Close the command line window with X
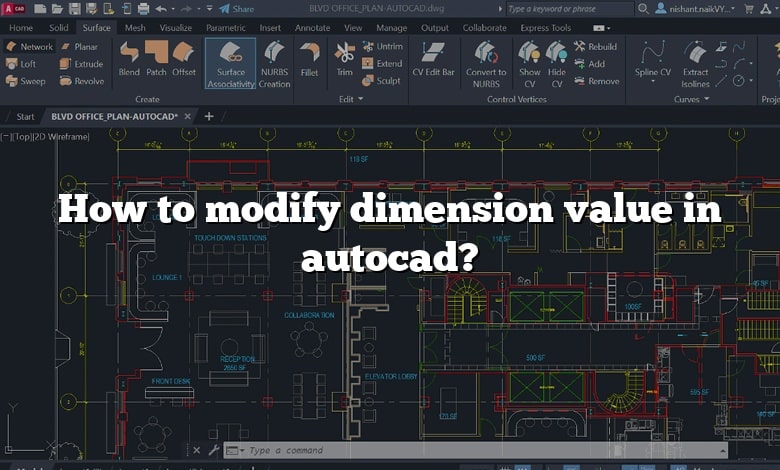 pyautogui.click(x=196, y=451)
